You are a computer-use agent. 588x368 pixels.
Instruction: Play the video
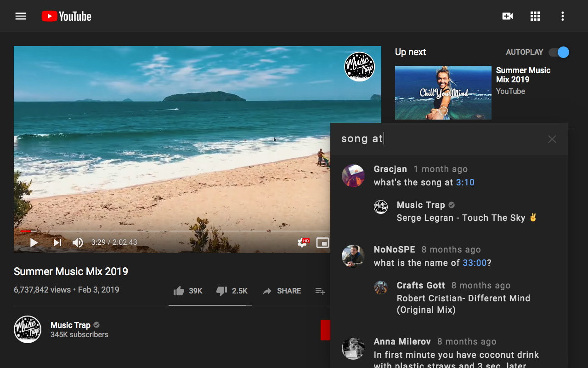click(34, 242)
